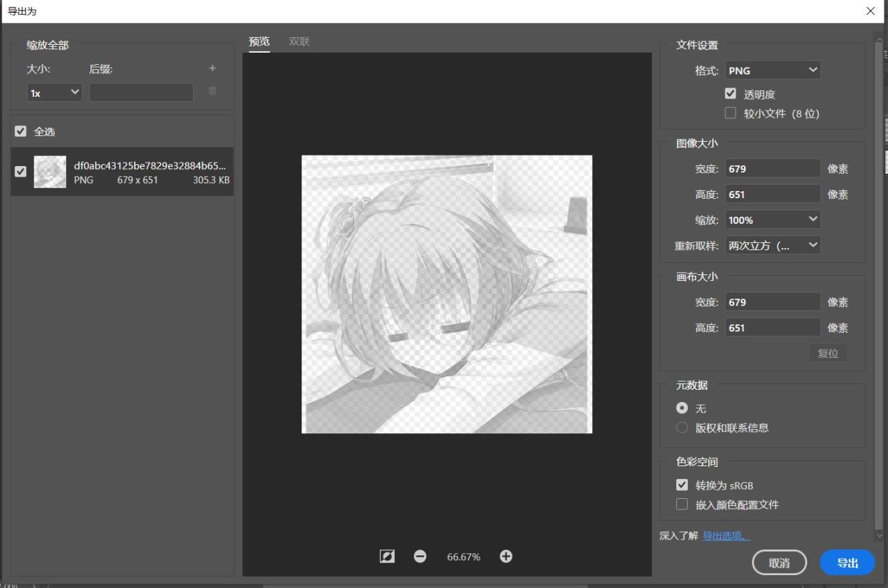Click the 画布大小 高度 field
Image resolution: width=888 pixels, height=588 pixels.
click(773, 327)
